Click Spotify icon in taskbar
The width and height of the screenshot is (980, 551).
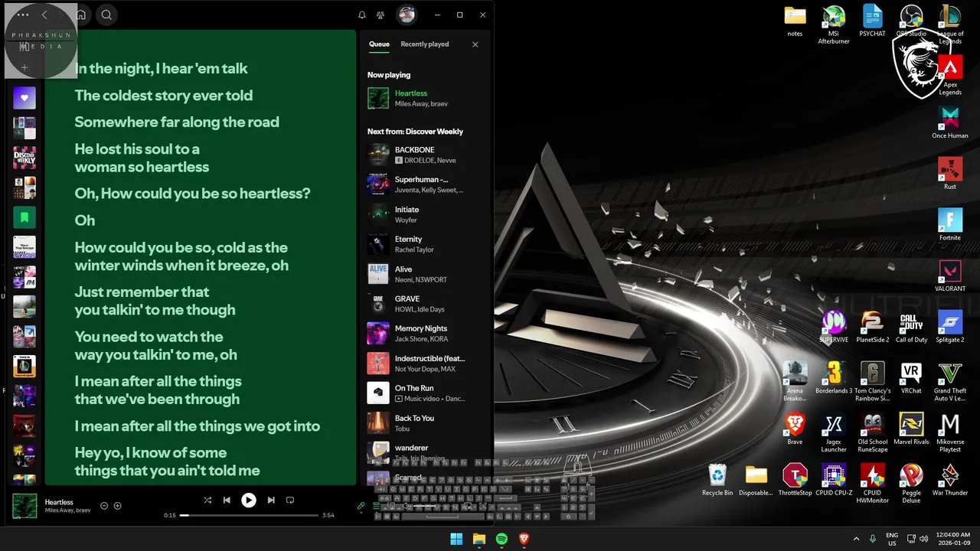coord(501,539)
